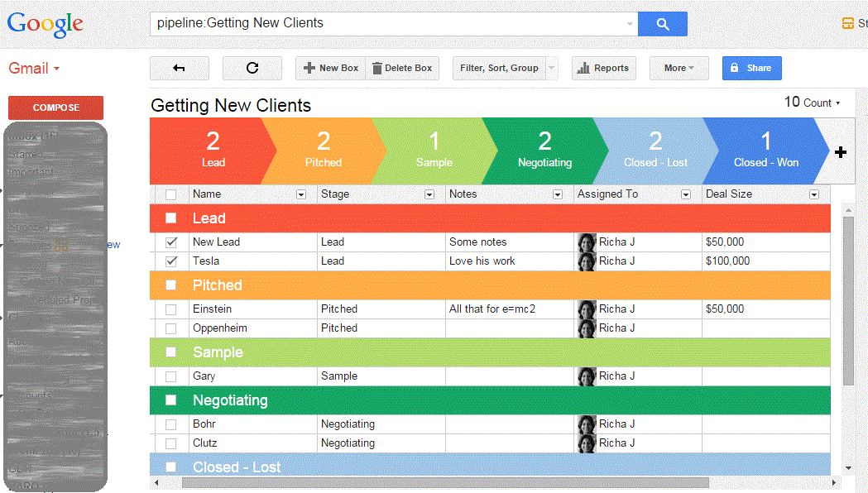
Task: Click in the pipeline search input field
Action: coord(389,24)
